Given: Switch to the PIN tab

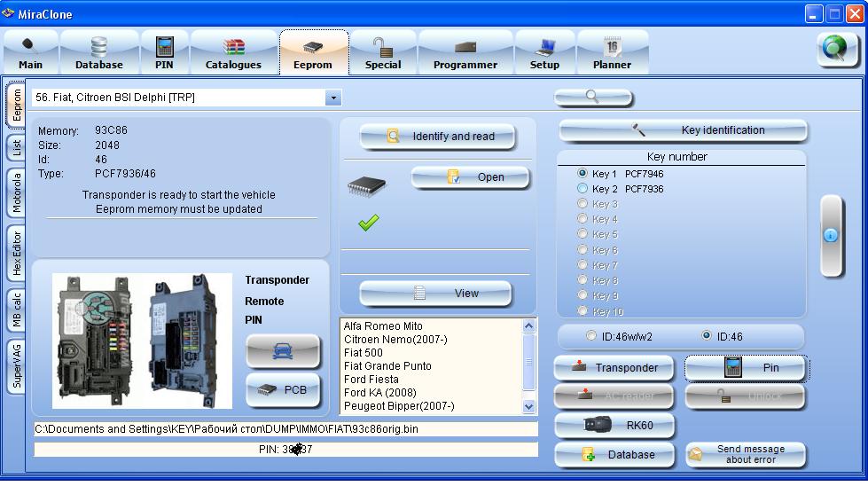Looking at the screenshot, I should pos(164,52).
